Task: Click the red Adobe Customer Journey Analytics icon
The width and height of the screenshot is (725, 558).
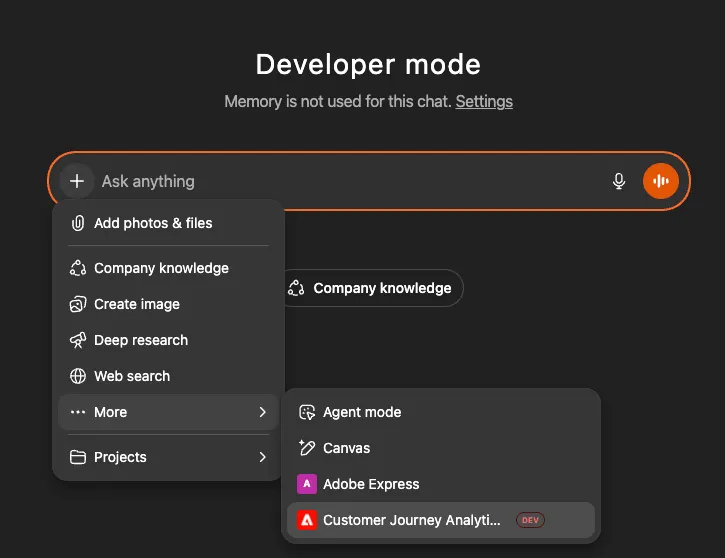Action: pyautogui.click(x=307, y=520)
